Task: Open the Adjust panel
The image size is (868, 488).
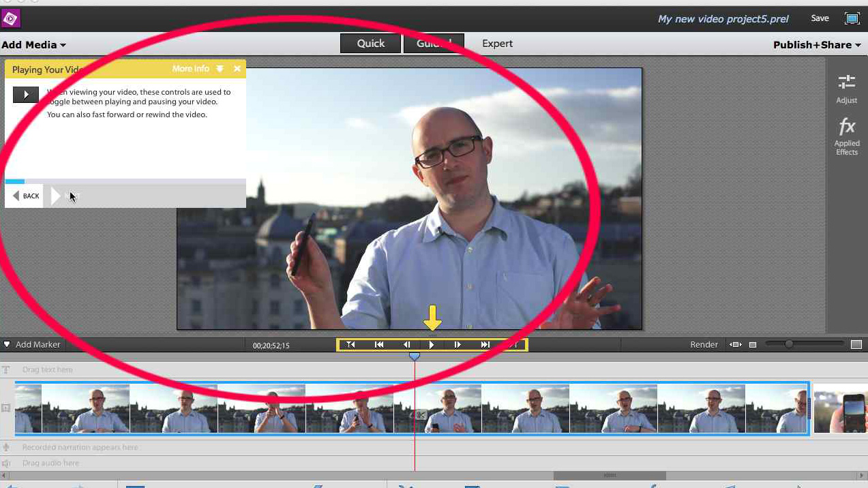Action: click(847, 89)
